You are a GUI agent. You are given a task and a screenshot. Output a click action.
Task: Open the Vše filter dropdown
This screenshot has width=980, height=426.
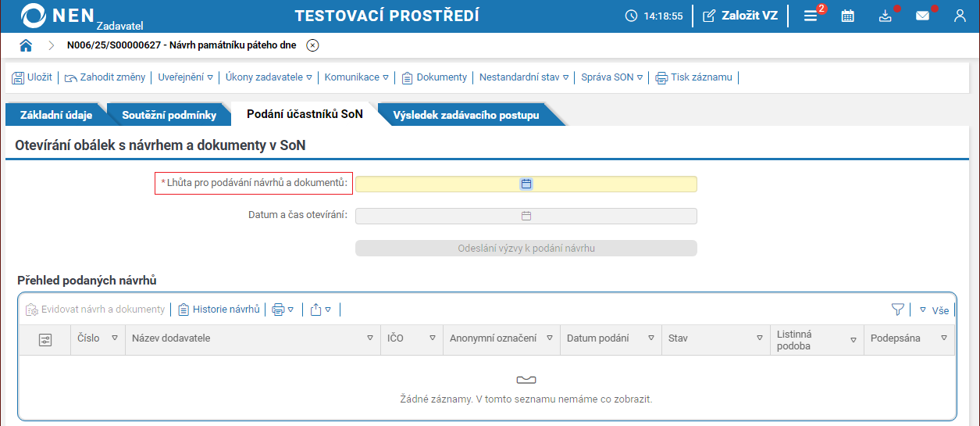click(x=934, y=310)
